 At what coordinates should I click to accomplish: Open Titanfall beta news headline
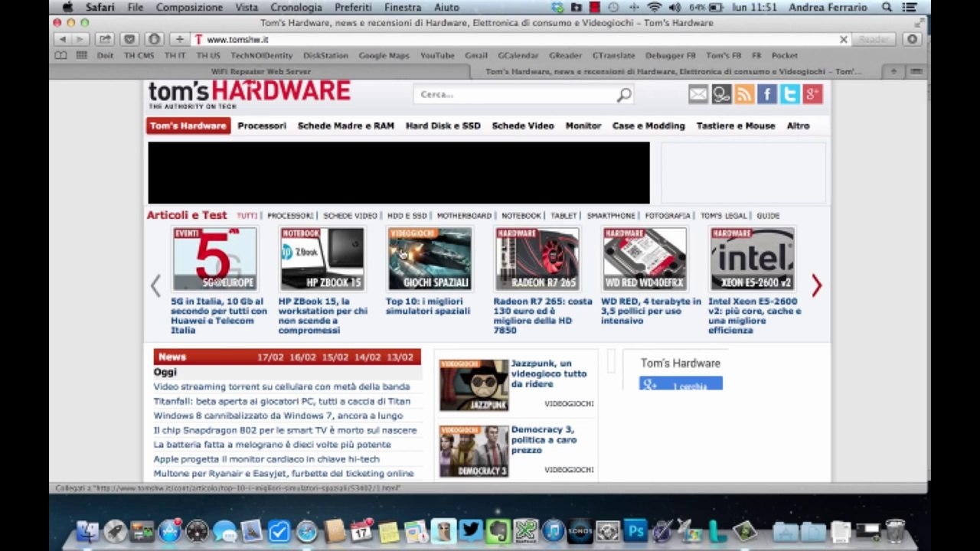coord(282,401)
